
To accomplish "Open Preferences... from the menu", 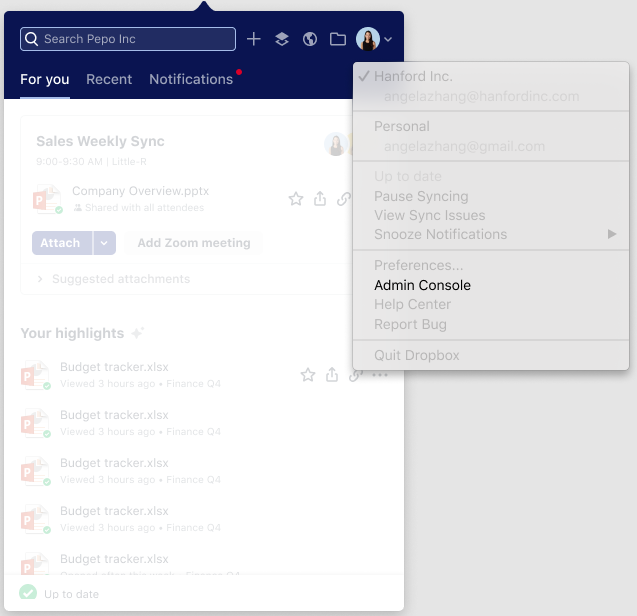I will coord(418,265).
